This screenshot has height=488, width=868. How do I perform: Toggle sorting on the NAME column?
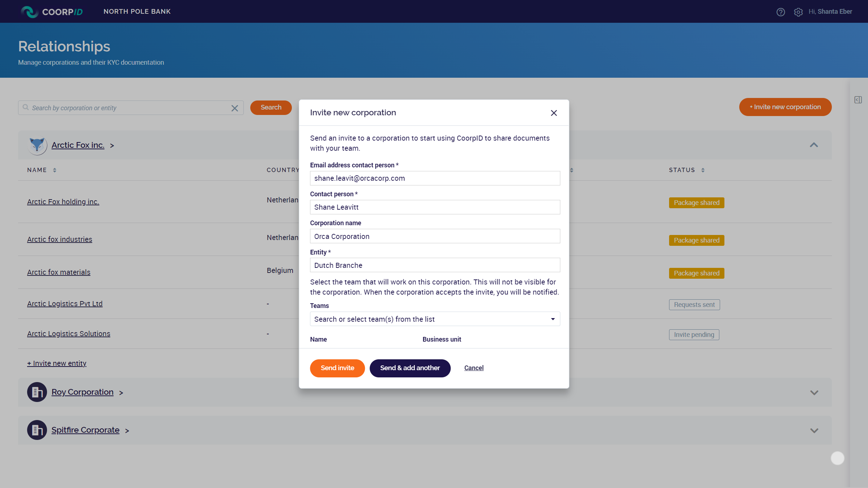point(55,170)
